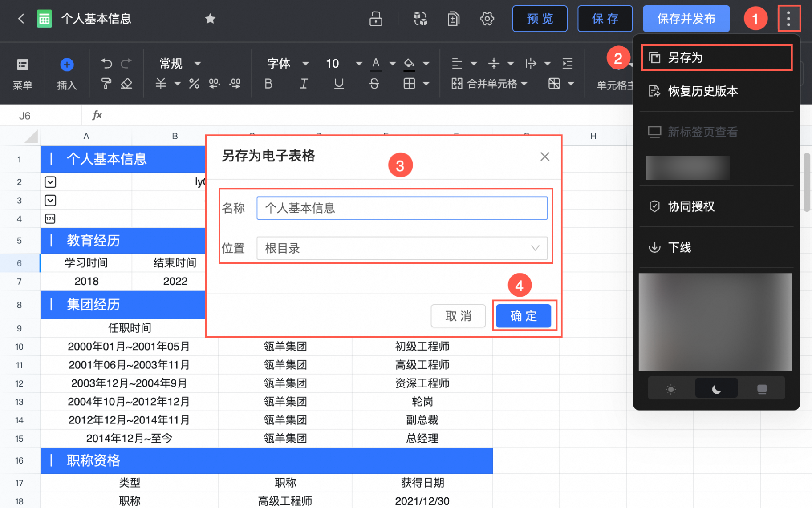Image resolution: width=812 pixels, height=508 pixels.
Task: Open the settings gear icon
Action: [x=487, y=19]
